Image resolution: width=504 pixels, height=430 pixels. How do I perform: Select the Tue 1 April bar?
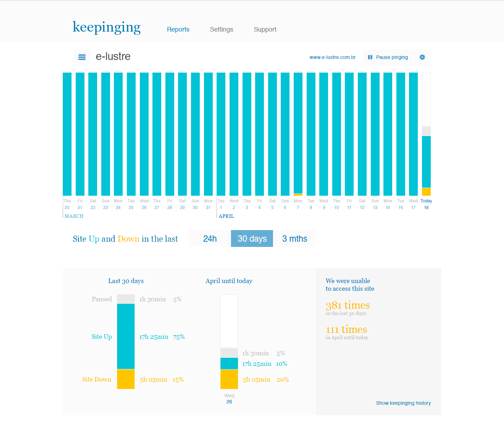(x=221, y=134)
